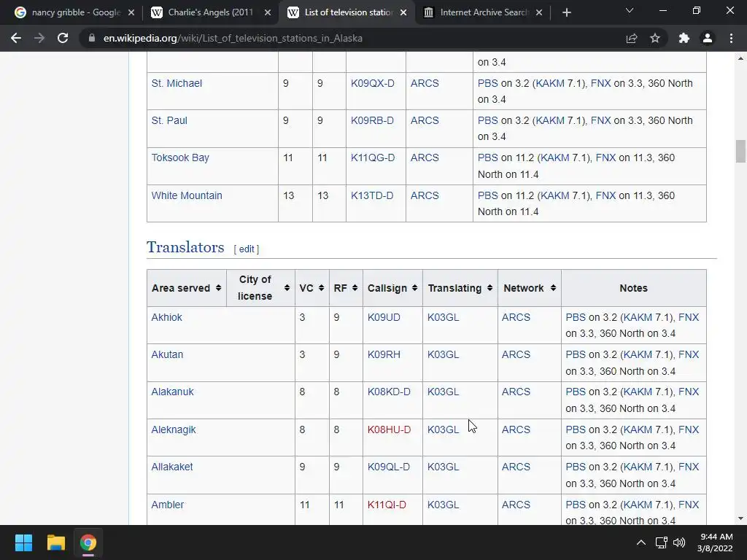Open a new tab with the plus button
The width and height of the screenshot is (747, 560).
click(566, 12)
